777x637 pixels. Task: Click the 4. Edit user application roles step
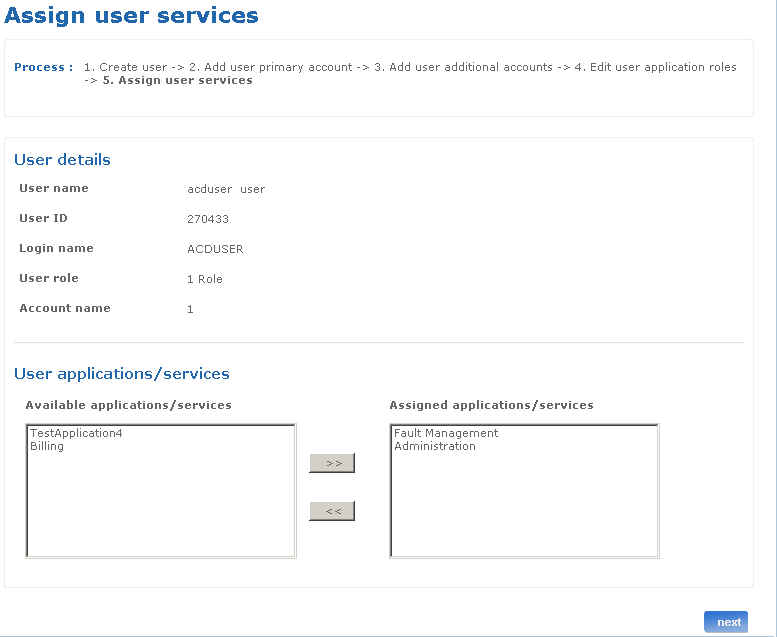[656, 67]
